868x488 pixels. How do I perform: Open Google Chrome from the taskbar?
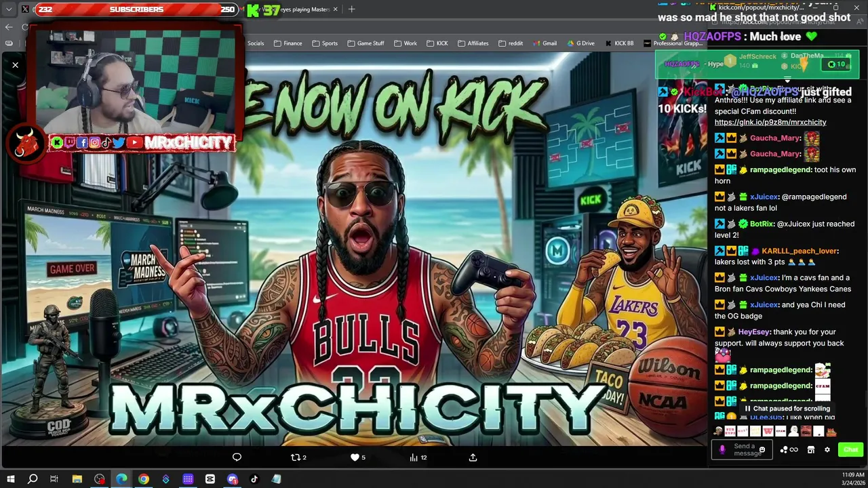tap(144, 479)
